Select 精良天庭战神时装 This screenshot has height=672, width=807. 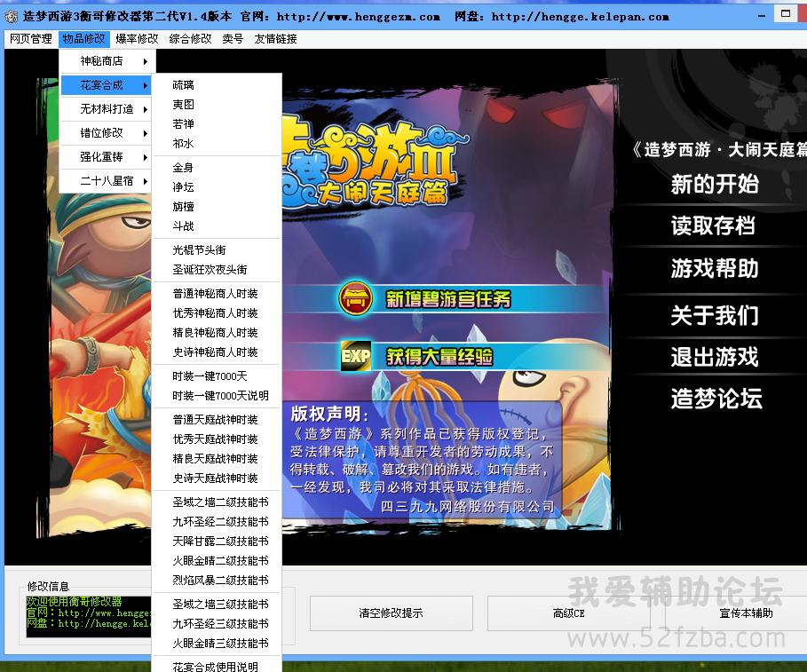coord(217,459)
